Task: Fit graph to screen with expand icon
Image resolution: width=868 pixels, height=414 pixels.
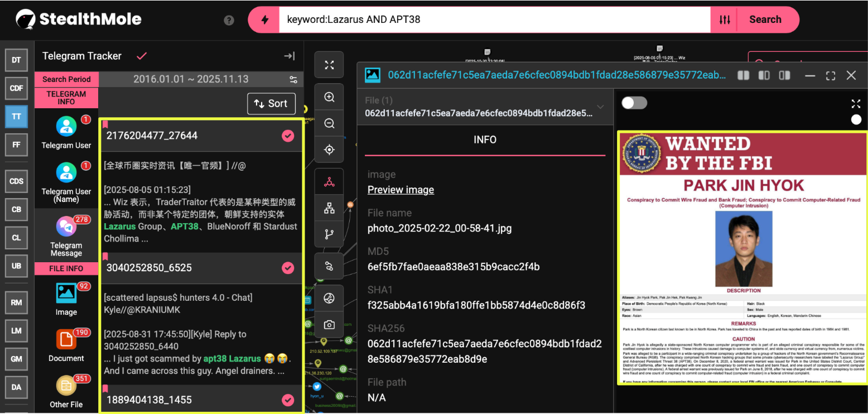Action: [329, 65]
